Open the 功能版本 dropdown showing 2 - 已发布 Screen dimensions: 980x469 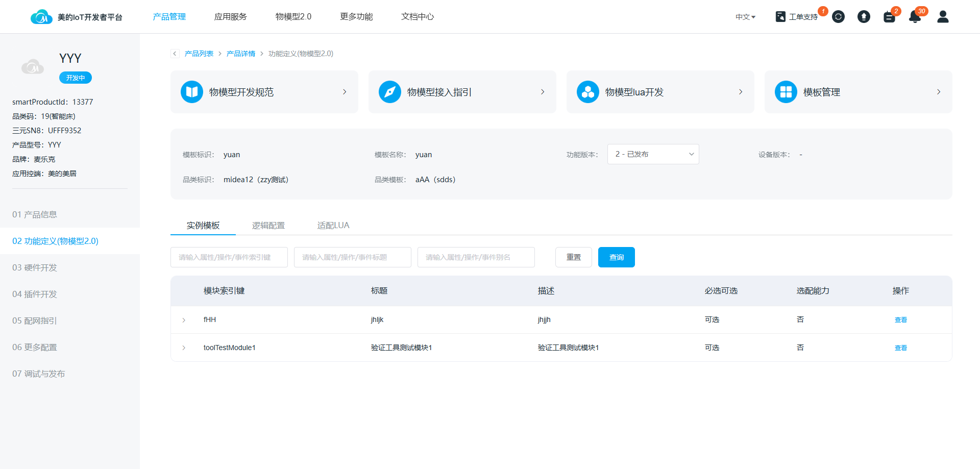(x=653, y=154)
